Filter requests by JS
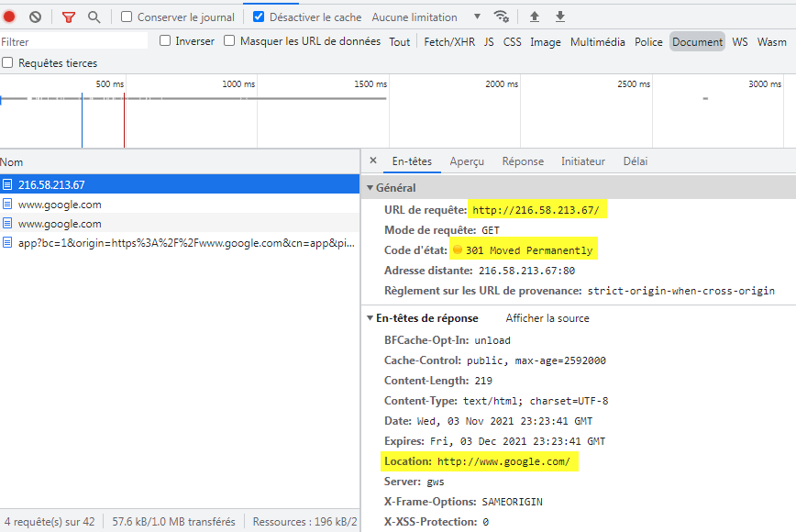Viewport: 796px width, 532px height. click(489, 42)
